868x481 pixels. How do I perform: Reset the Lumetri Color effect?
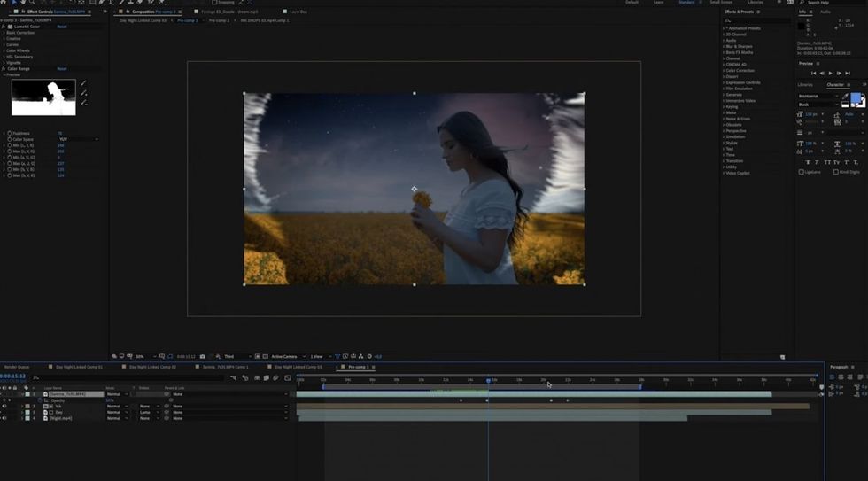click(62, 27)
